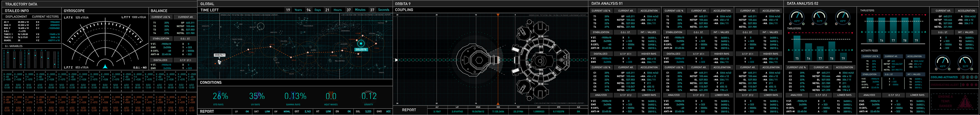Click the ALG OK status in the Coupling report
Viewport: 980px width, 115px height.
click(x=579, y=112)
